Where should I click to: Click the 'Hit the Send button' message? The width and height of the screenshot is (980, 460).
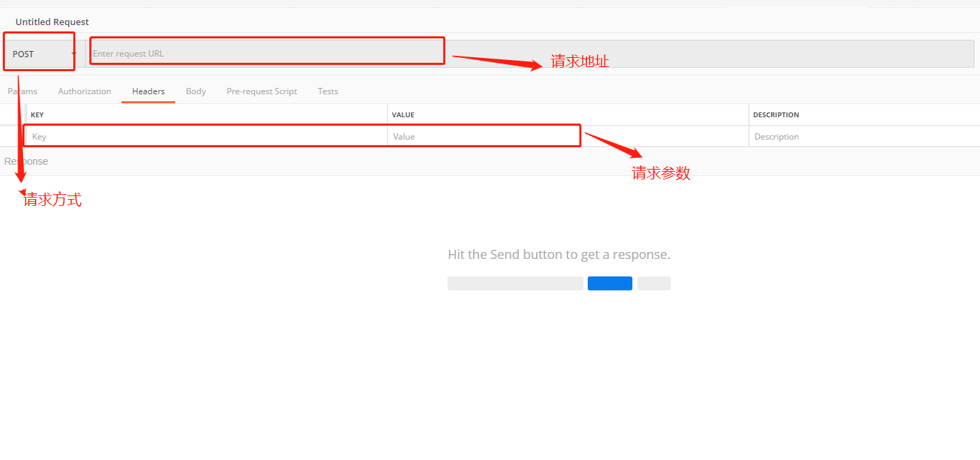[559, 255]
